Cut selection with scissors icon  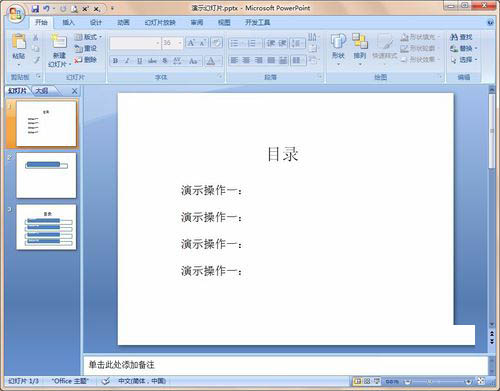coord(36,38)
